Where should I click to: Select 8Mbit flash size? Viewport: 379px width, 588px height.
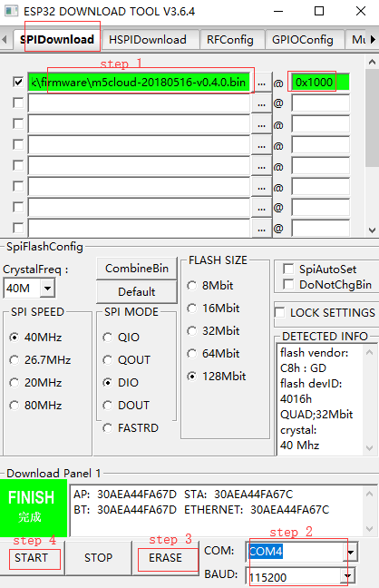(192, 285)
